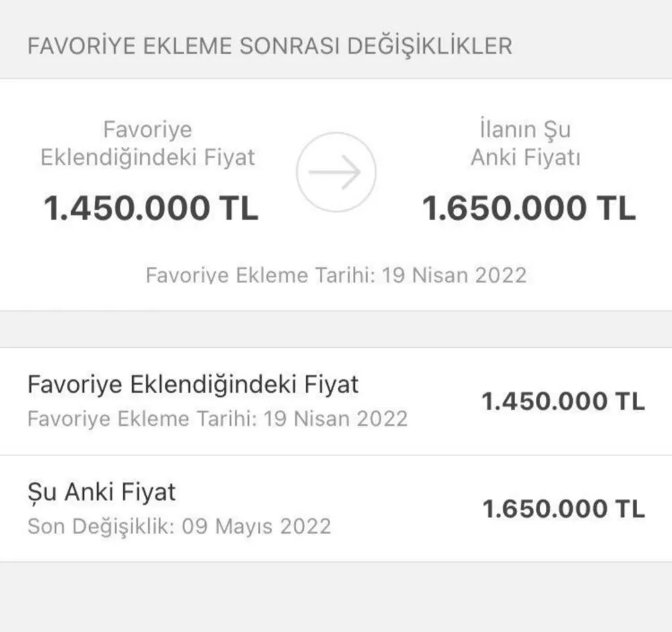Tap the empty gray area below the list

click(x=336, y=596)
